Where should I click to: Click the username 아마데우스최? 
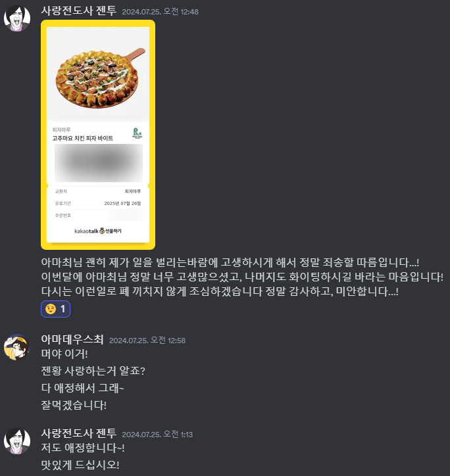[72, 339]
